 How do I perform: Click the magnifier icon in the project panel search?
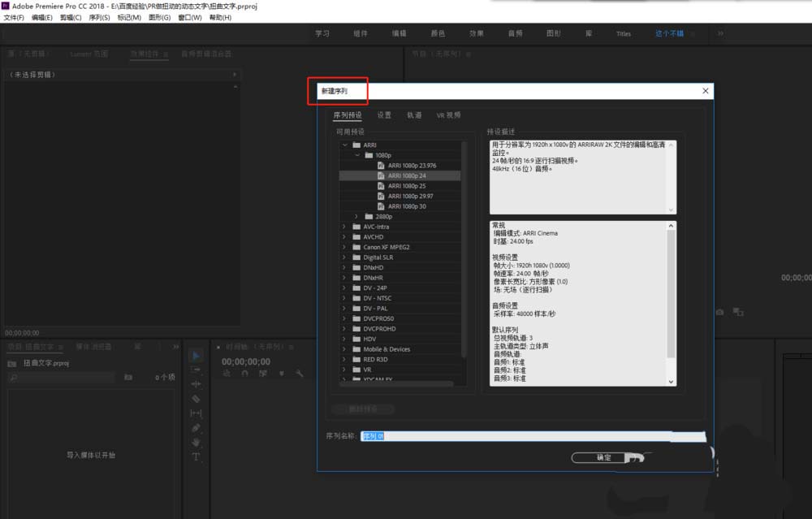[13, 376]
